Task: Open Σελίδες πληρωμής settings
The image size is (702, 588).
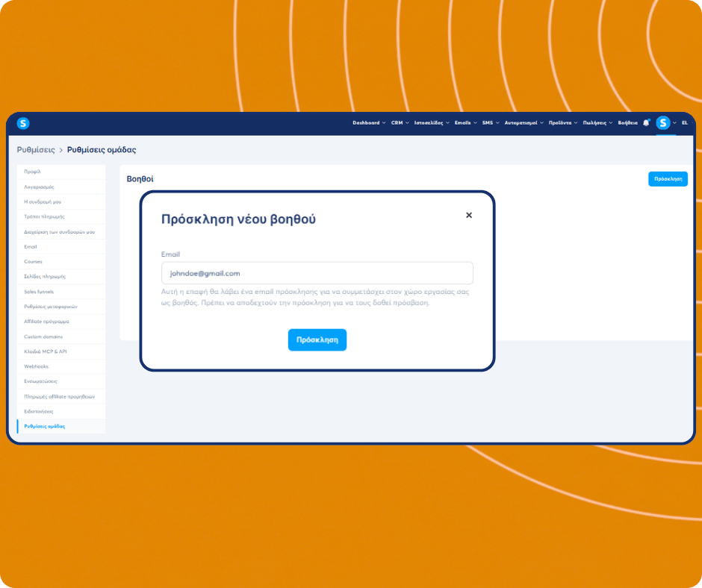Action: tap(61, 277)
